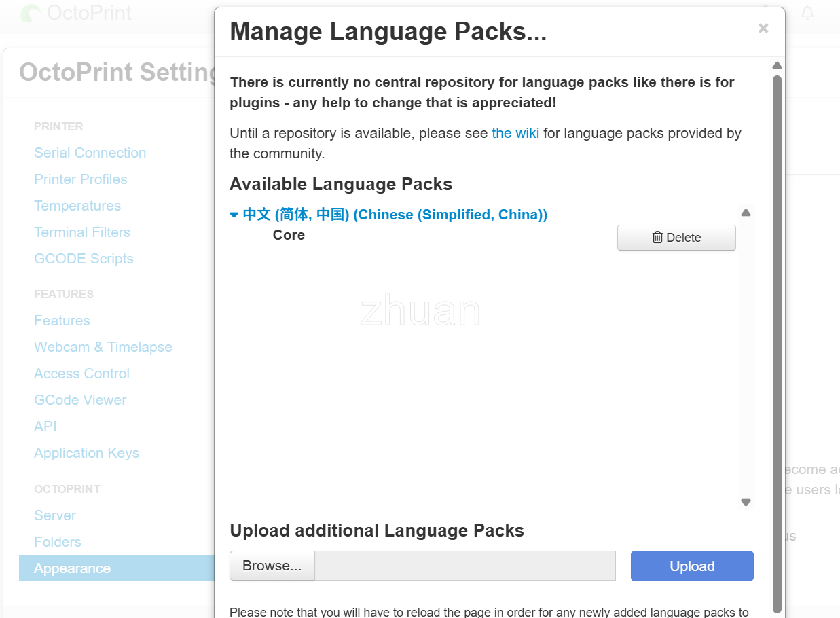840x618 pixels.
Task: Click the Upload button
Action: (x=692, y=566)
